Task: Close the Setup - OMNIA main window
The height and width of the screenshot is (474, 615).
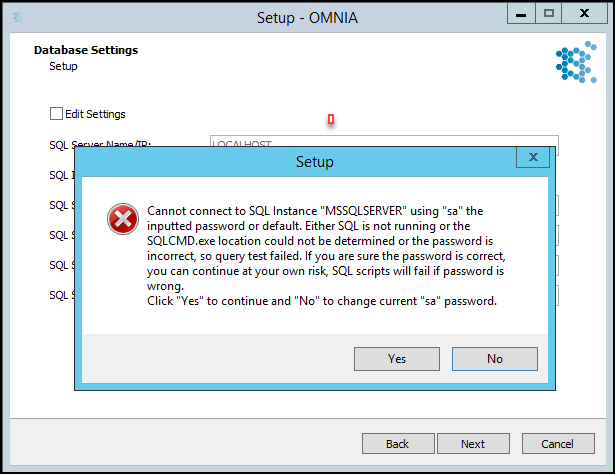Action: click(584, 14)
